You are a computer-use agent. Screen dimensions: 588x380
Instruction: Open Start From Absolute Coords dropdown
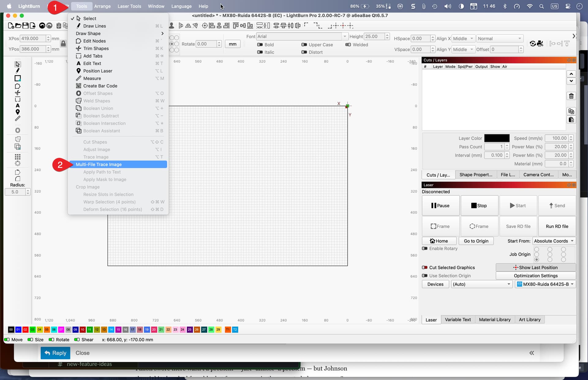coord(554,241)
